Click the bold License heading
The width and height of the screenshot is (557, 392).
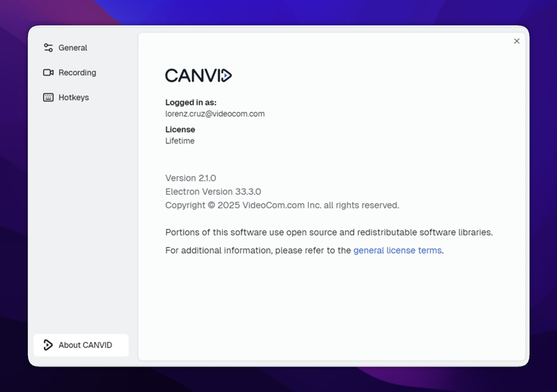[x=180, y=130]
